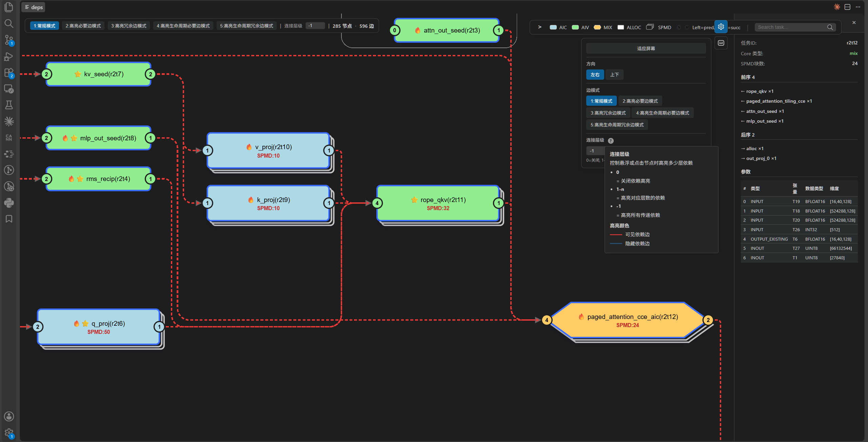
Task: Select the paged_attention_cce_aic(r2t12) hexagon node
Action: pos(628,320)
